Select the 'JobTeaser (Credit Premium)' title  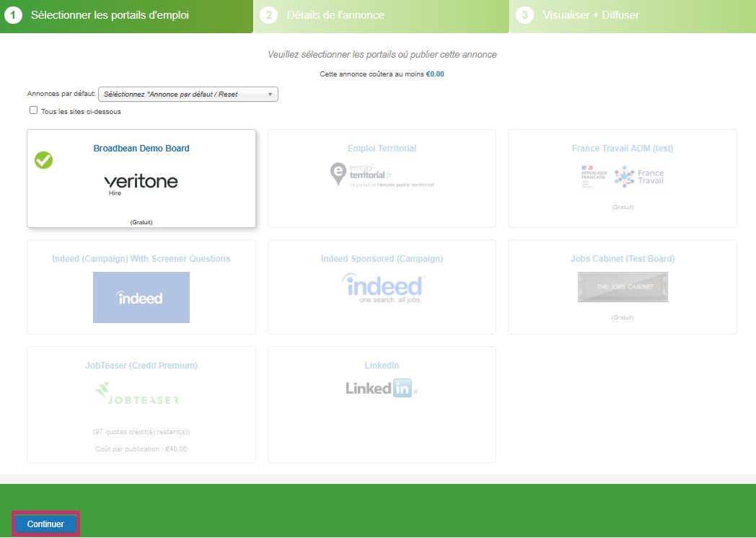coord(141,366)
